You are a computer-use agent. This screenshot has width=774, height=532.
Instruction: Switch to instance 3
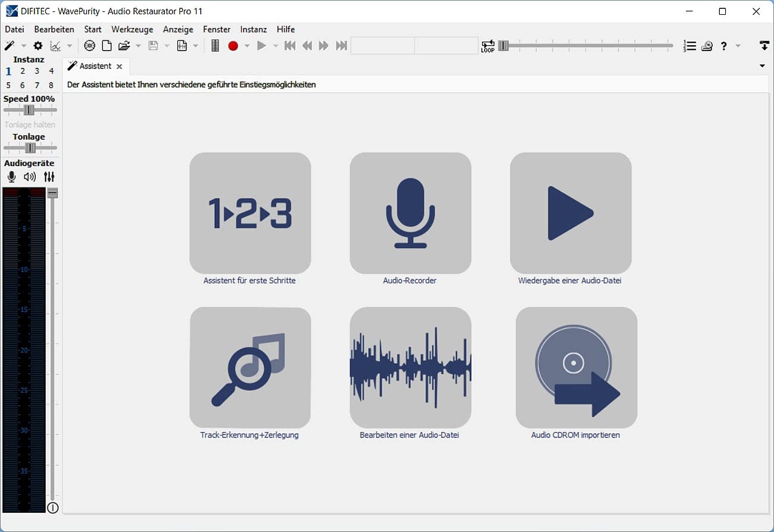tap(37, 71)
